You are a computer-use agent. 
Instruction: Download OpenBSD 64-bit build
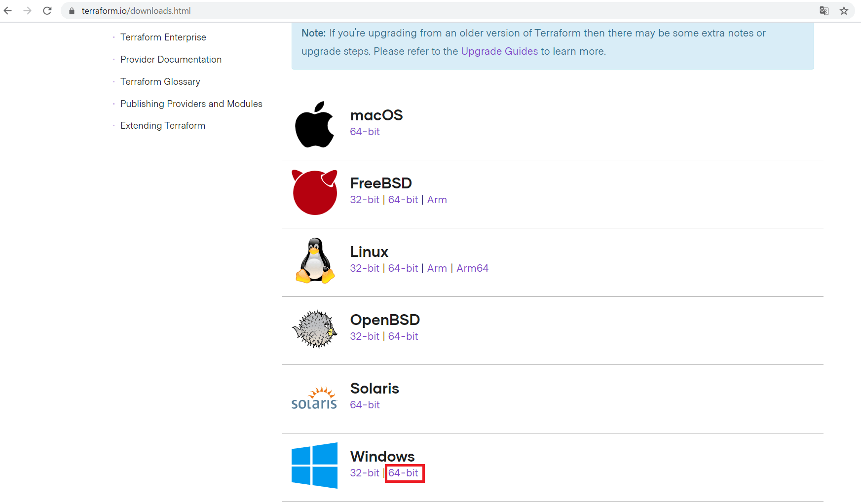[403, 336]
